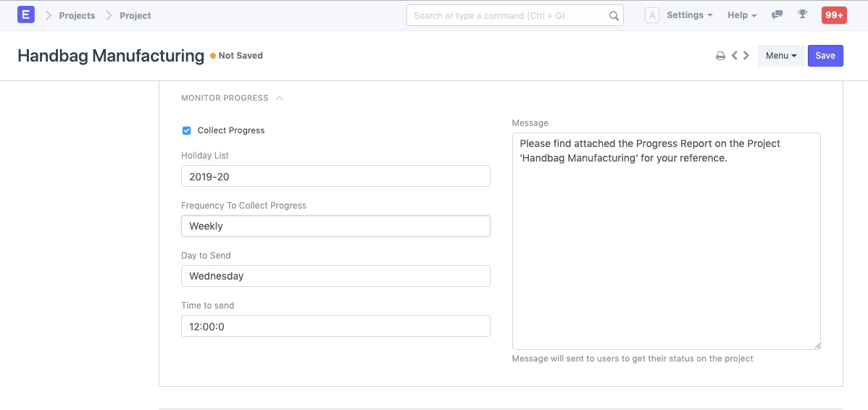This screenshot has height=410, width=868.
Task: Open the trophy leaderboard icon
Action: [x=802, y=15]
